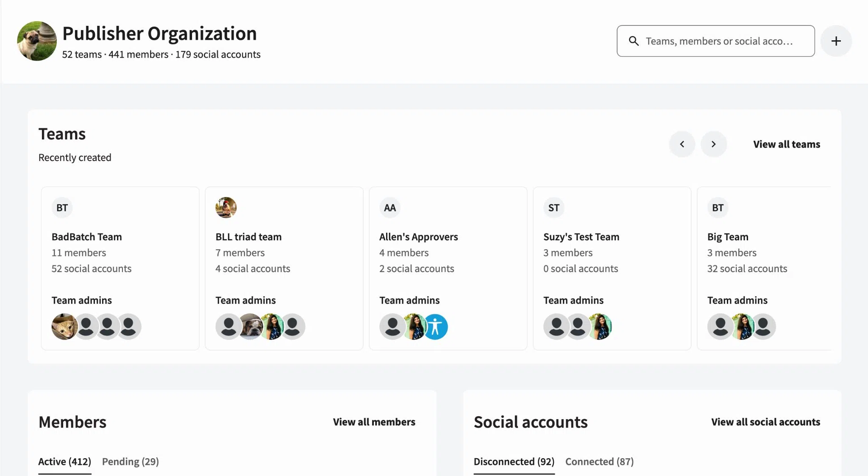Open View all members link
Viewport: 868px width, 476px height.
[x=374, y=422]
